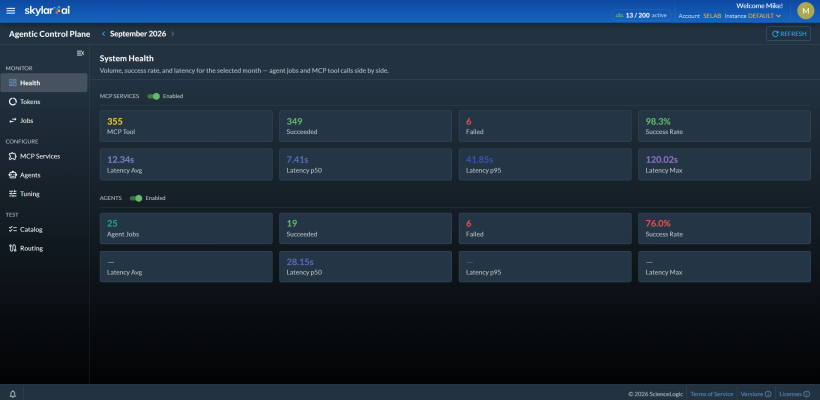
Task: Open the Agents menu item
Action: pyautogui.click(x=44, y=175)
